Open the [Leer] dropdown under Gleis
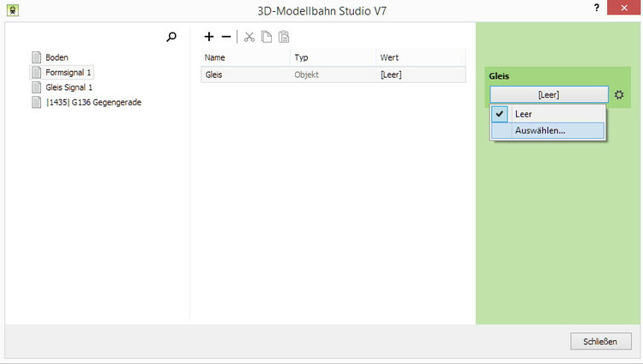 pos(549,95)
